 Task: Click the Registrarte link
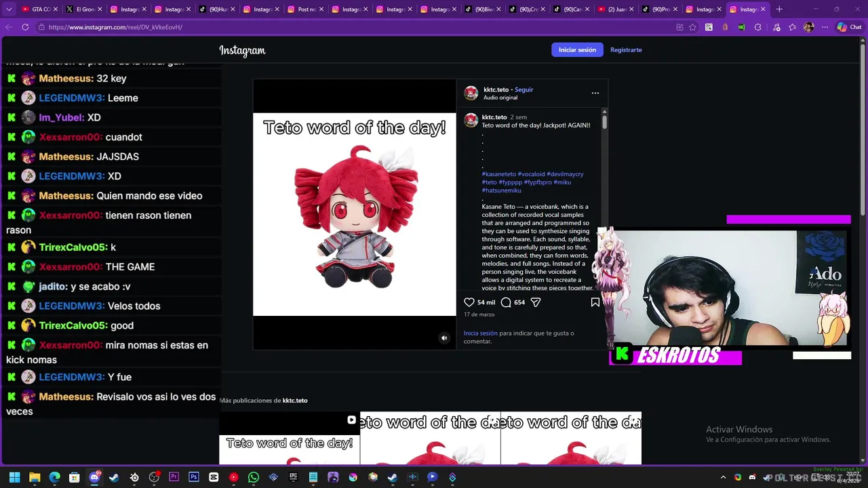[x=626, y=50]
